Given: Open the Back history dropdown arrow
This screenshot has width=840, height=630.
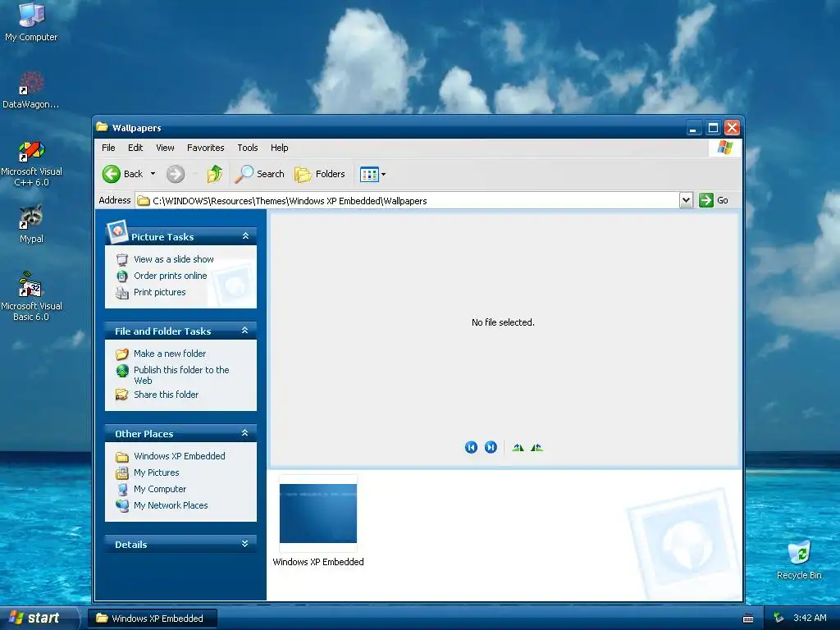Looking at the screenshot, I should coord(153,174).
